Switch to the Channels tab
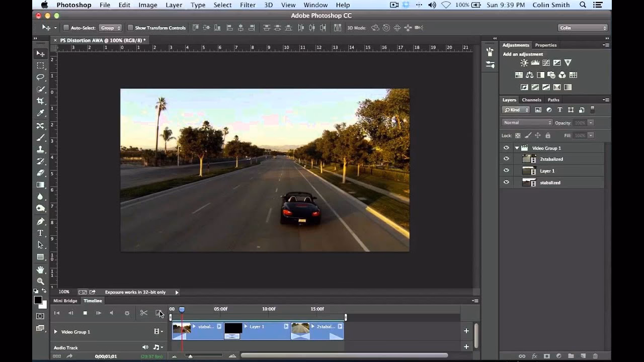This screenshot has width=644, height=362. point(531,100)
